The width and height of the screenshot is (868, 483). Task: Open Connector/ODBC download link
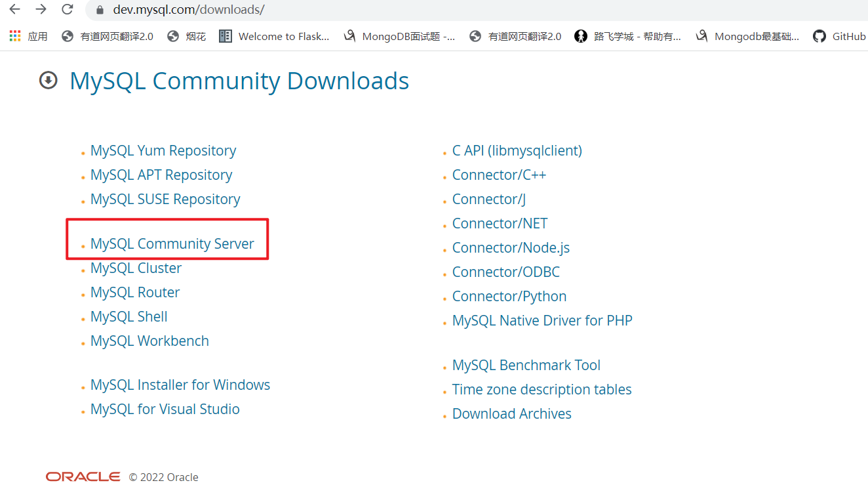click(x=506, y=272)
